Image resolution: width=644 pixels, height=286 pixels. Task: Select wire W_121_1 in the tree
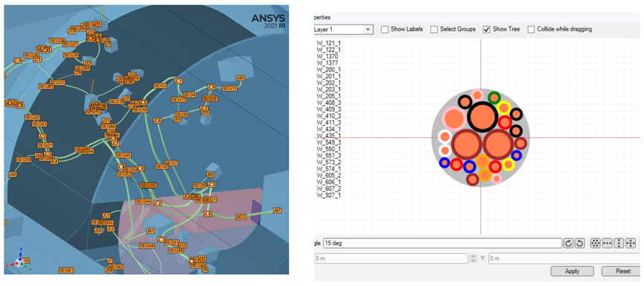click(328, 42)
